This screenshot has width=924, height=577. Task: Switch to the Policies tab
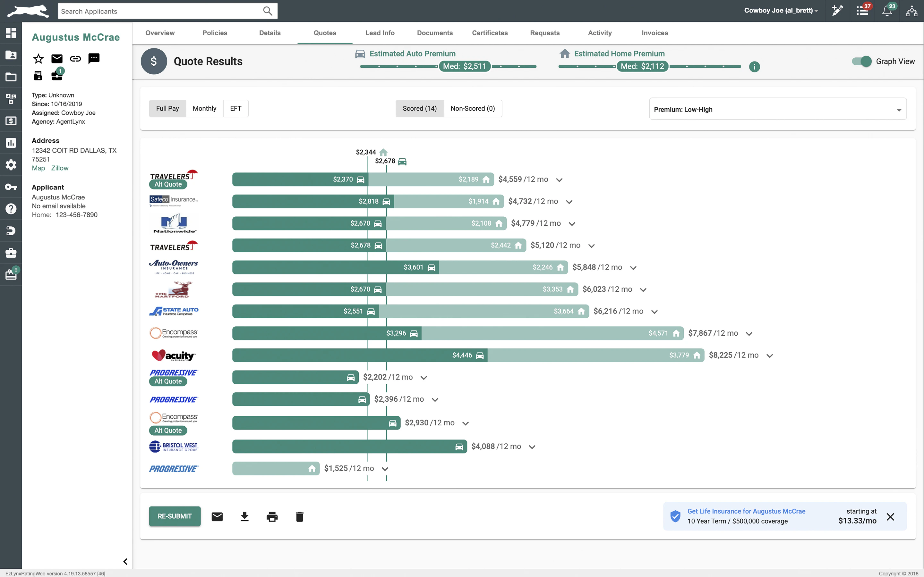pyautogui.click(x=215, y=33)
